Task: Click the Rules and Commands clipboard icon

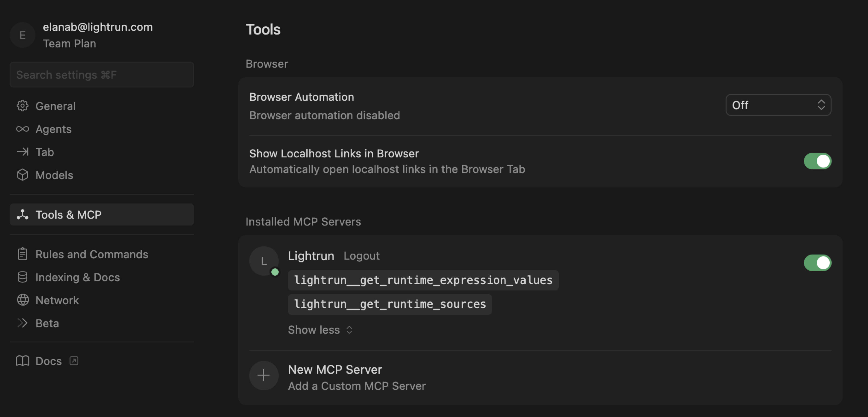Action: [x=22, y=254]
